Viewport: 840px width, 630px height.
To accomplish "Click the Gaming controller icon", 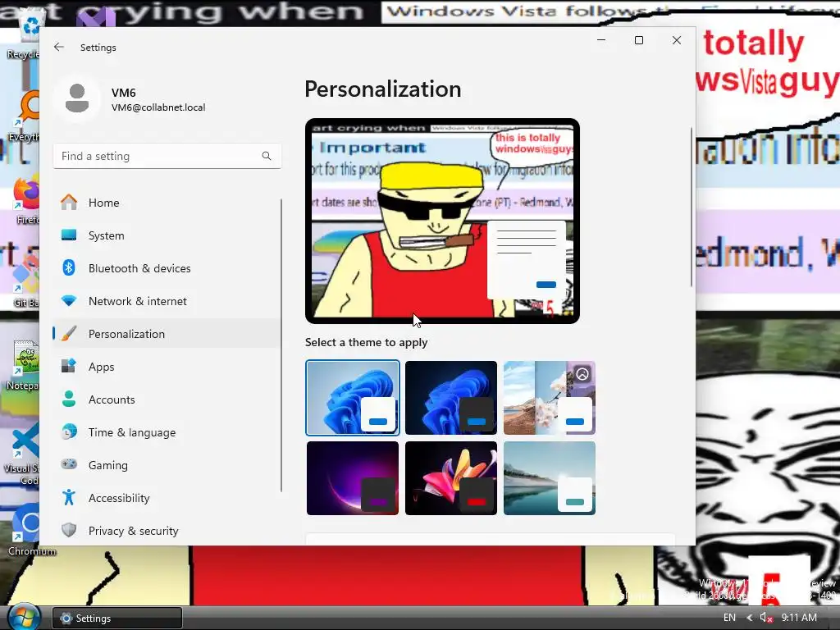I will pyautogui.click(x=69, y=464).
